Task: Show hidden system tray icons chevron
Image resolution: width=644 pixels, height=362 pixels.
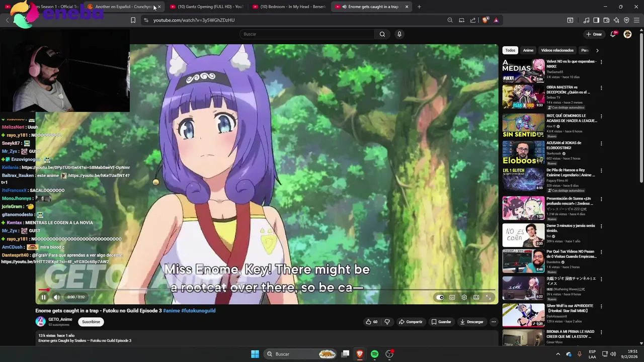Action: 557,354
